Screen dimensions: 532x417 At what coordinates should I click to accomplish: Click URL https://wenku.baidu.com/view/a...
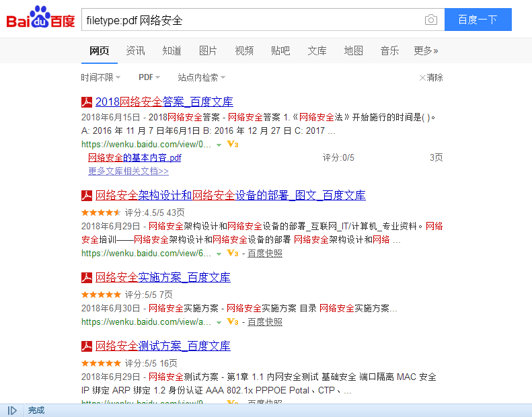pyautogui.click(x=146, y=321)
